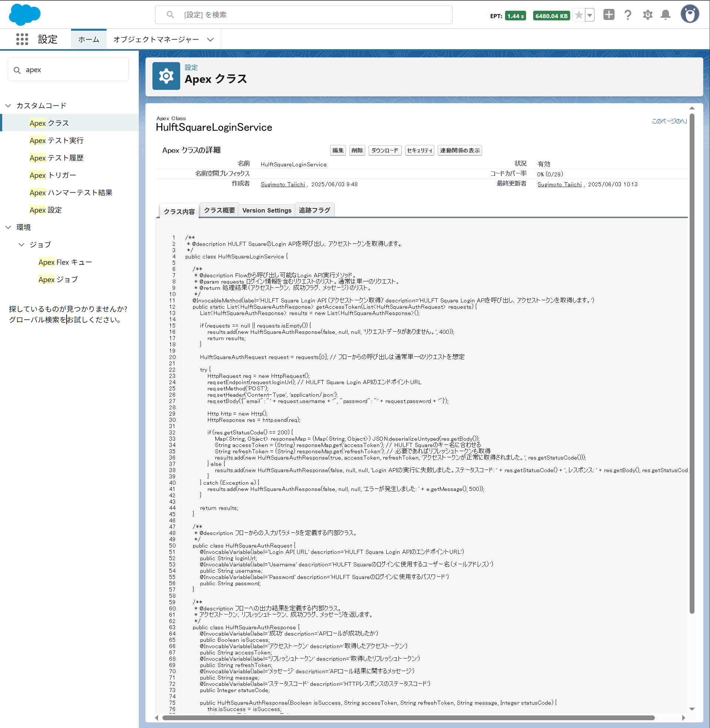
Task: Open the このページのヘルプ link
Action: 669,121
